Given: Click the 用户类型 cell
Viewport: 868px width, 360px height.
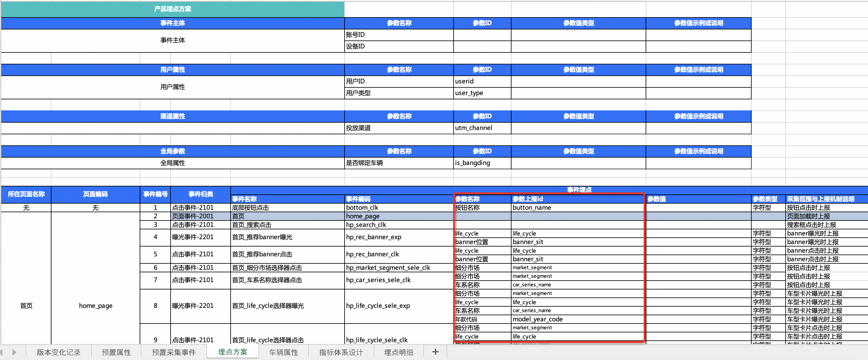Looking at the screenshot, I should 399,93.
